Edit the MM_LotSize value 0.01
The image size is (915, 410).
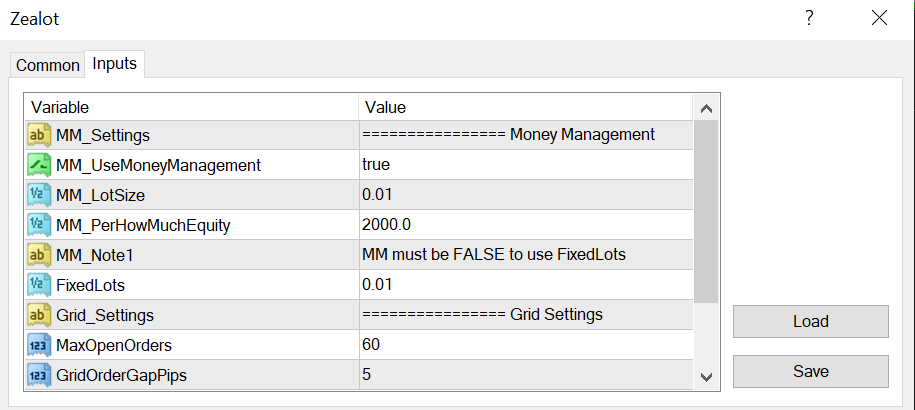pos(378,195)
